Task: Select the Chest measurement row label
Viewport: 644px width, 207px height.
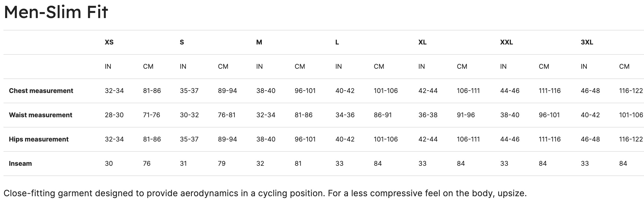Action: click(41, 91)
